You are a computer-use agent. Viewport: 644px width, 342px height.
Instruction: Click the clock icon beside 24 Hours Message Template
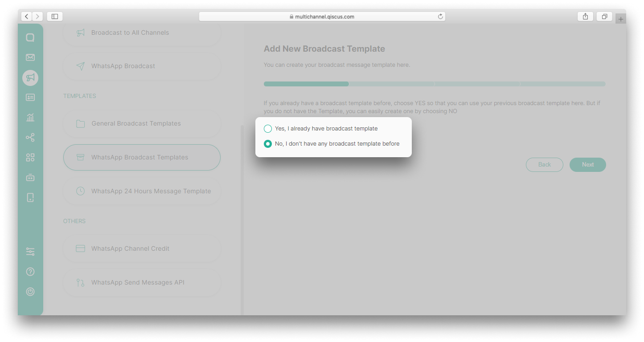click(x=80, y=191)
